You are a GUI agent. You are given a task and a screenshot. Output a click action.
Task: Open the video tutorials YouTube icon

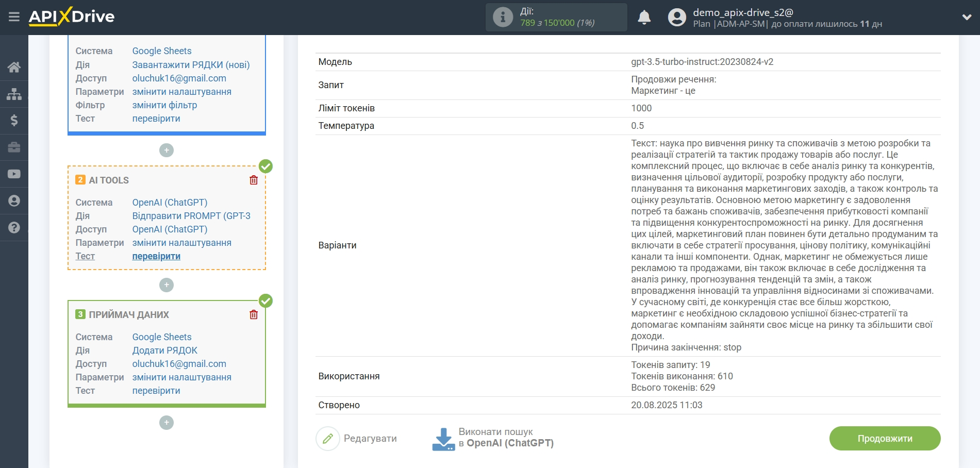14,174
